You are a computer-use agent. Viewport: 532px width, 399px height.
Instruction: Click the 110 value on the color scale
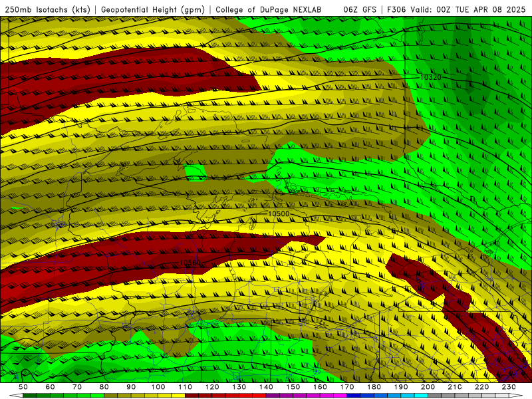pos(186,387)
